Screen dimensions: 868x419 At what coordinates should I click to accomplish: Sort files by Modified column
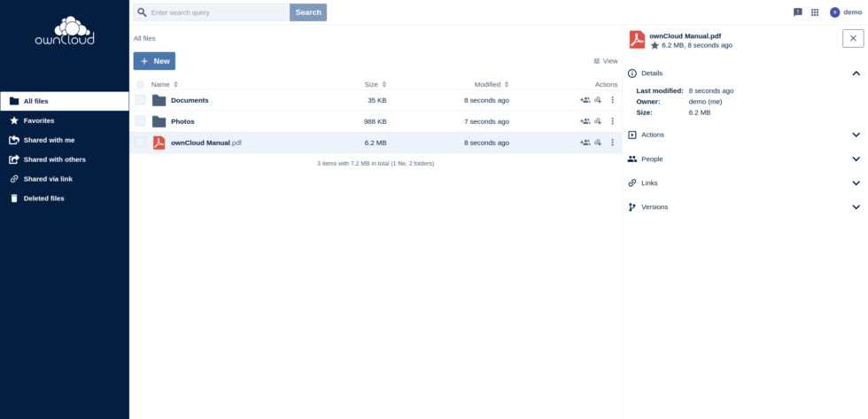click(492, 84)
